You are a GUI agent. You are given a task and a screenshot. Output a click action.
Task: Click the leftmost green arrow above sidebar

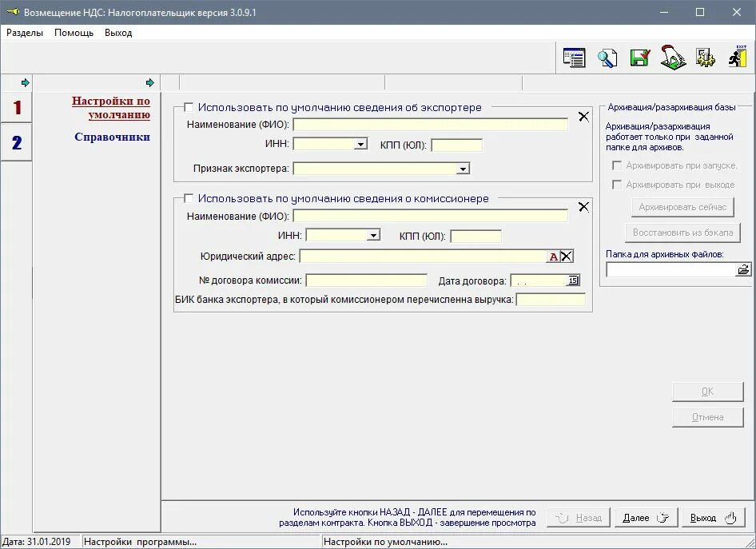(26, 83)
